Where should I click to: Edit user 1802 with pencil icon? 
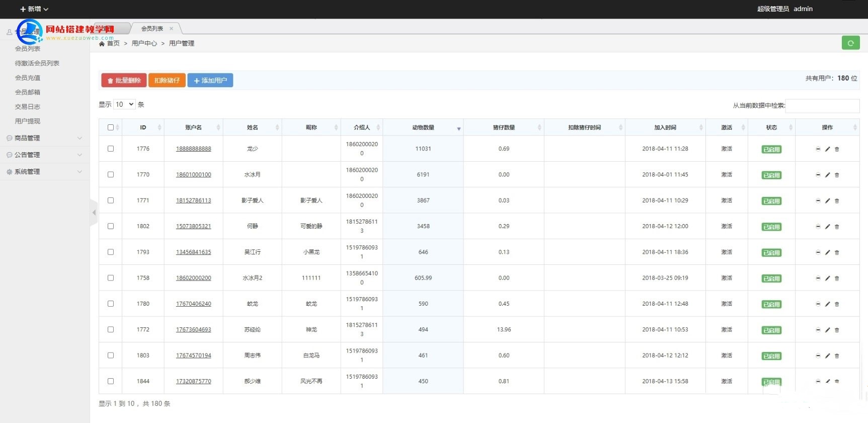(x=827, y=227)
